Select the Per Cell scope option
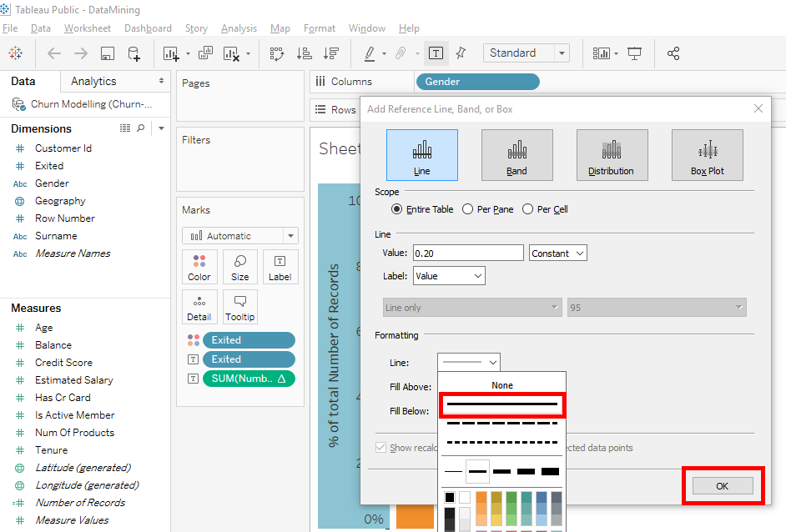786x532 pixels. click(528, 209)
